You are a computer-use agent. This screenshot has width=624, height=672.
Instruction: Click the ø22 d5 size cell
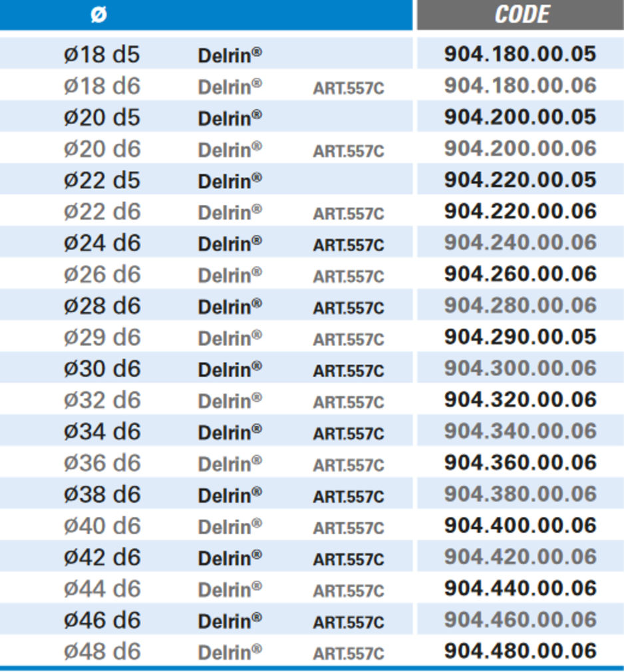pyautogui.click(x=102, y=180)
